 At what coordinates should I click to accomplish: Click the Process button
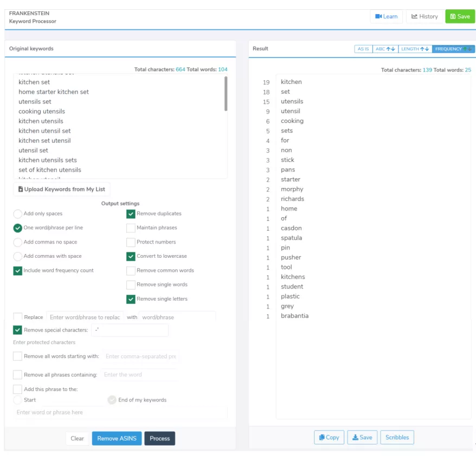[x=160, y=439]
